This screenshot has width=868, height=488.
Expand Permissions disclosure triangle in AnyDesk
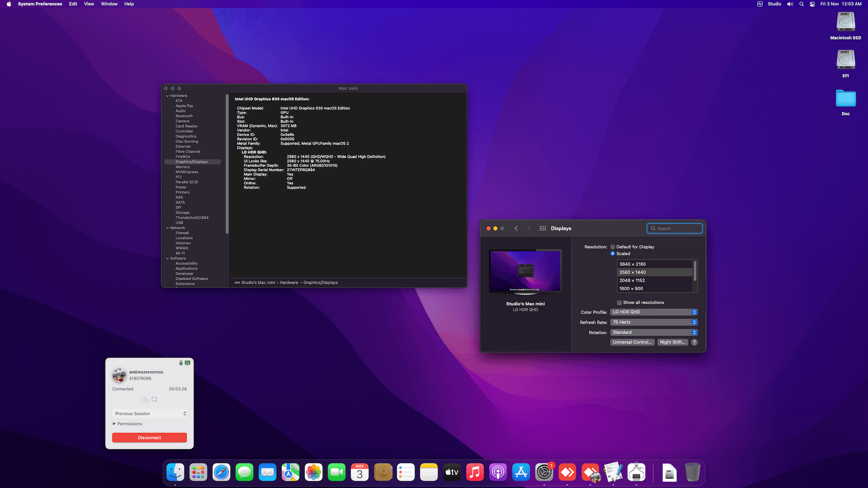pyautogui.click(x=114, y=424)
